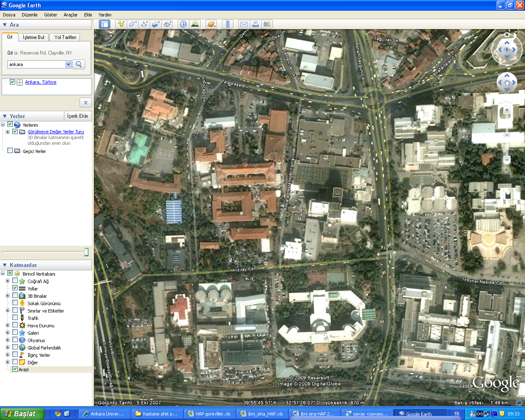Toggle the sidebar visibility toolbar button

(105, 24)
